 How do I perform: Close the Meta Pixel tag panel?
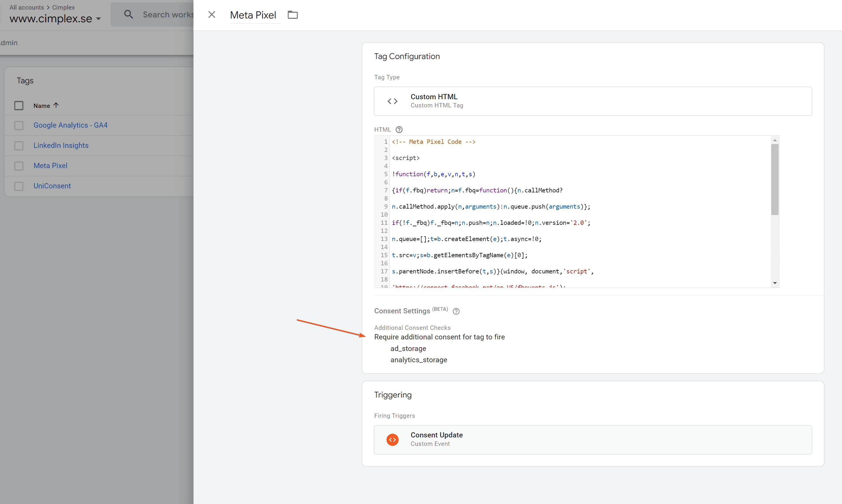212,14
